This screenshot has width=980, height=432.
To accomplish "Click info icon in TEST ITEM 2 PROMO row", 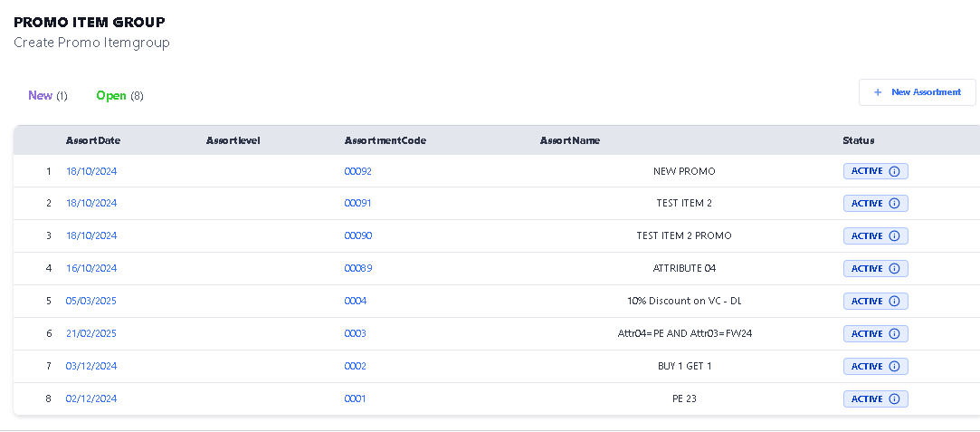I will (x=894, y=236).
